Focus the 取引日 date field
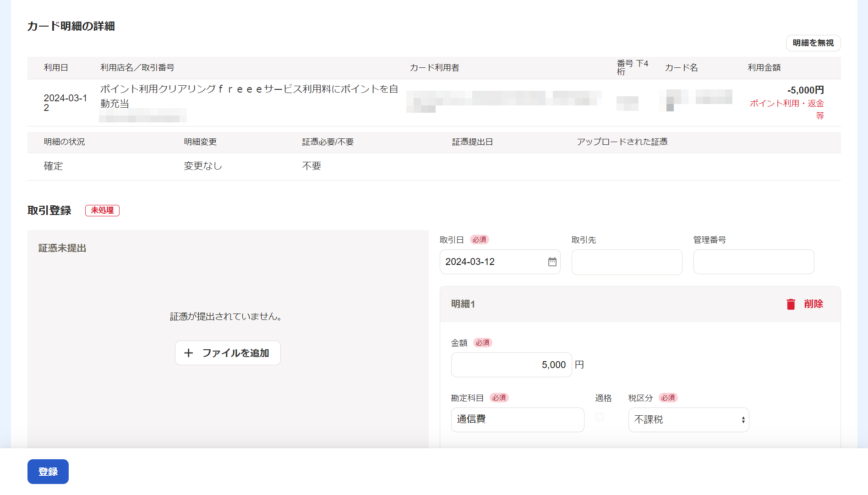Viewport: 868px width, 495px height. pos(500,262)
